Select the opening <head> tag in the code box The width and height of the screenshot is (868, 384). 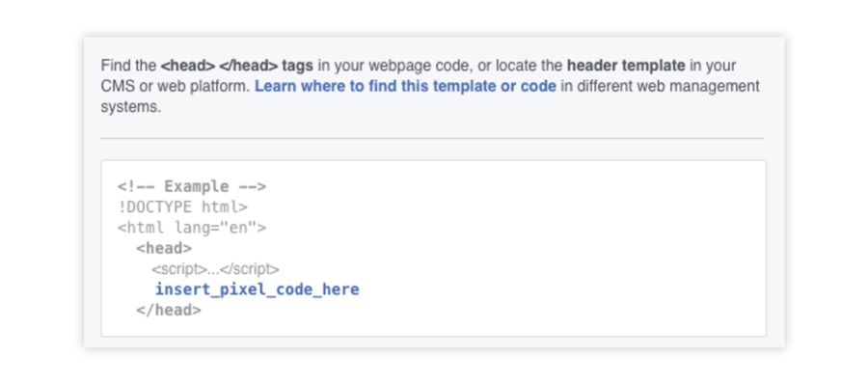[x=164, y=248]
